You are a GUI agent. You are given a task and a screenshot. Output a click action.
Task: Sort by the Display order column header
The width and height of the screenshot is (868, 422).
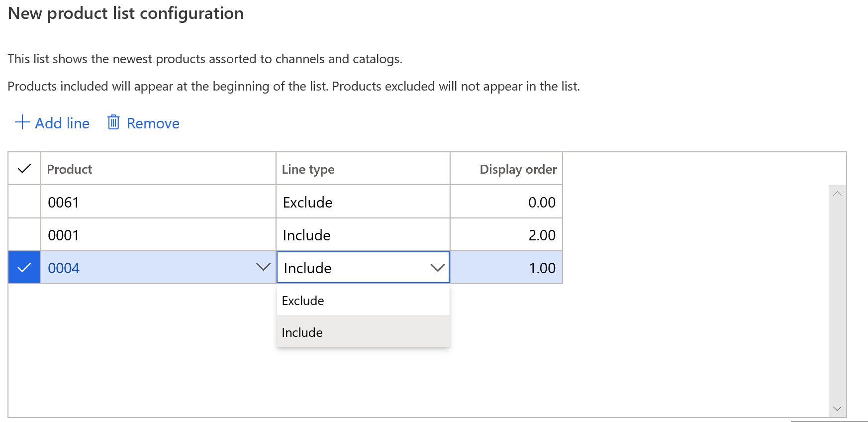pyautogui.click(x=506, y=169)
